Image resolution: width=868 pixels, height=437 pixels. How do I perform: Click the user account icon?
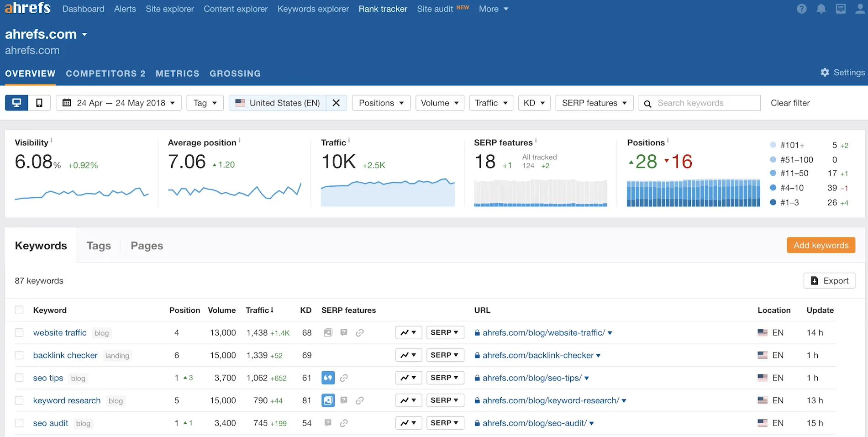tap(860, 9)
